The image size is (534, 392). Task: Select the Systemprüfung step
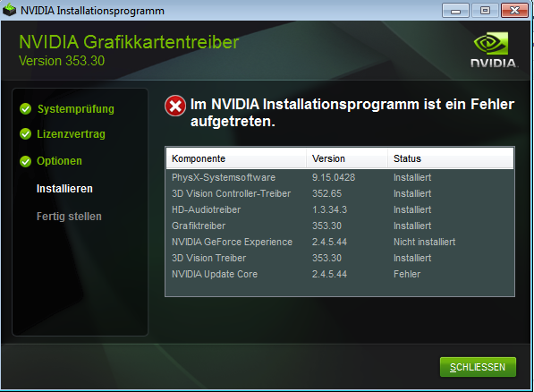coord(76,109)
